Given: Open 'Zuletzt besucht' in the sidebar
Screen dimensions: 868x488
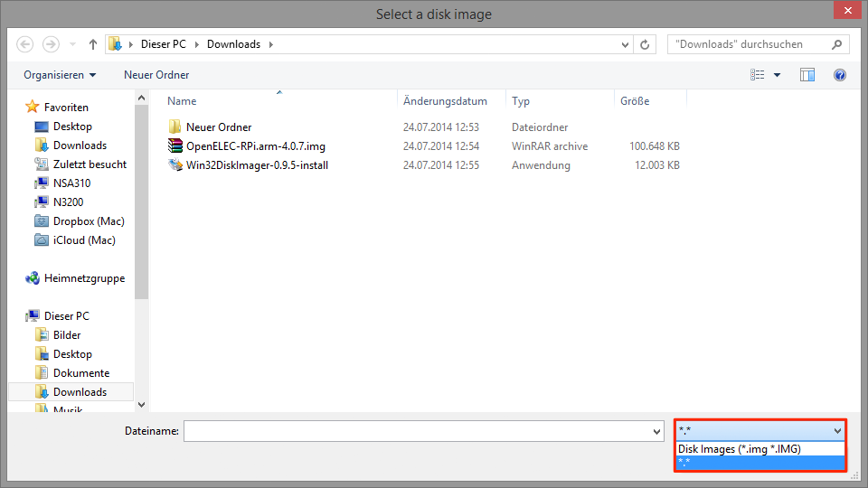Looking at the screenshot, I should coord(90,164).
